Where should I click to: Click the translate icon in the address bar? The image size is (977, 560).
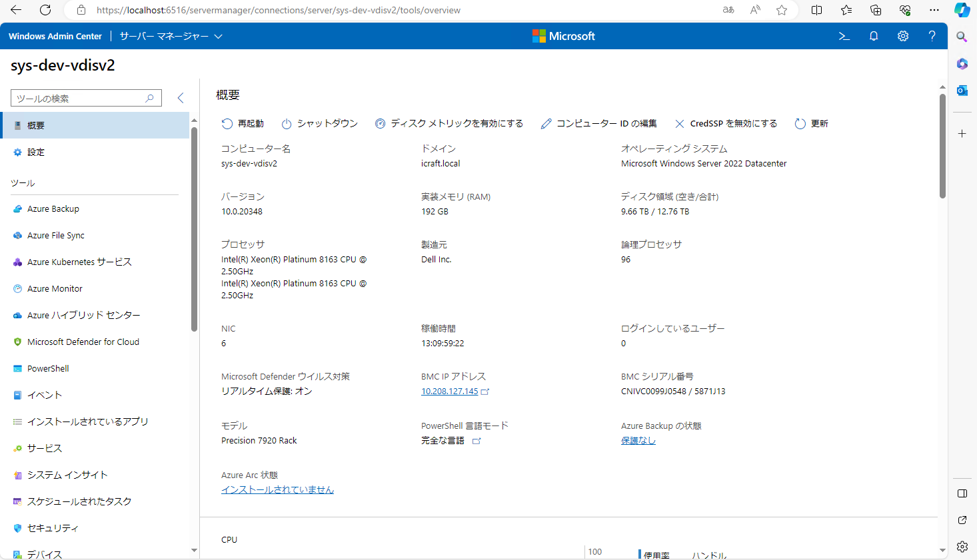pos(728,10)
